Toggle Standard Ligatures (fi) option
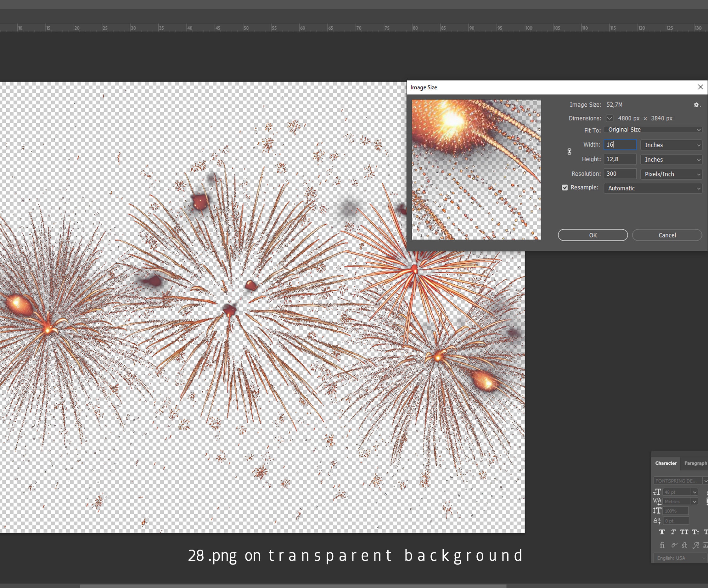This screenshot has height=588, width=708. click(662, 545)
